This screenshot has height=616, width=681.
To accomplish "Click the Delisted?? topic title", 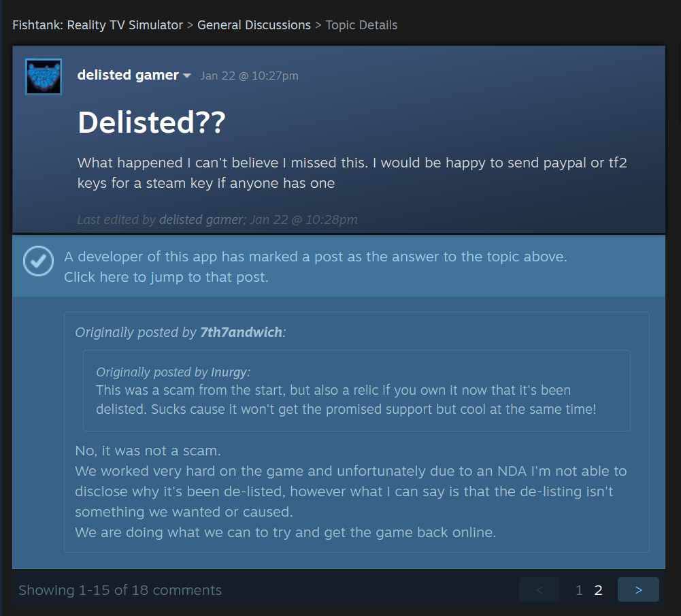I will (152, 122).
